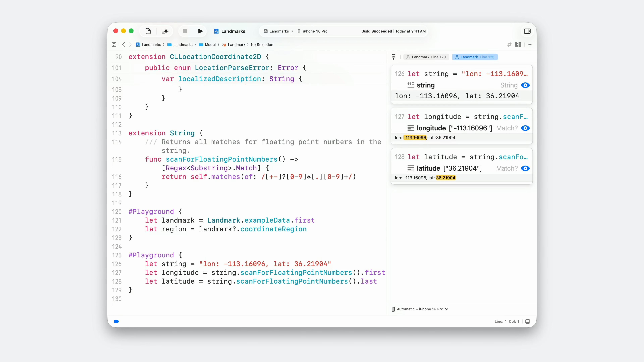Click the Run play button
The image size is (644, 362).
point(200,31)
